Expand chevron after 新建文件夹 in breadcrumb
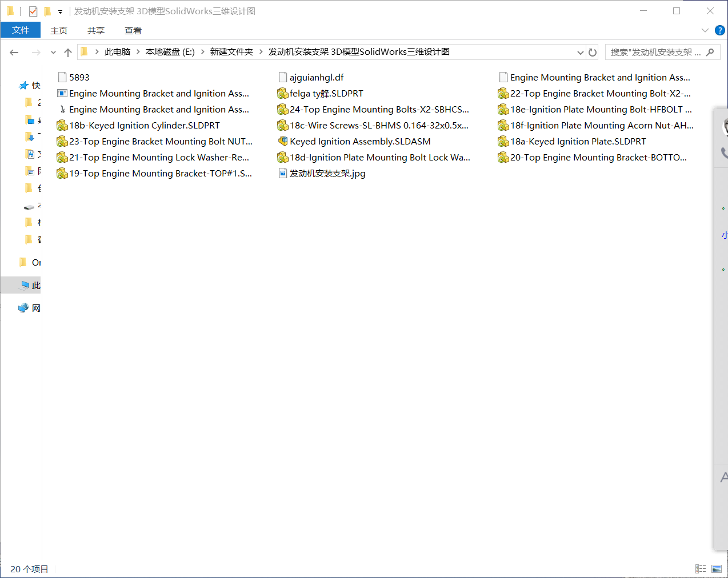The image size is (728, 578). [261, 52]
